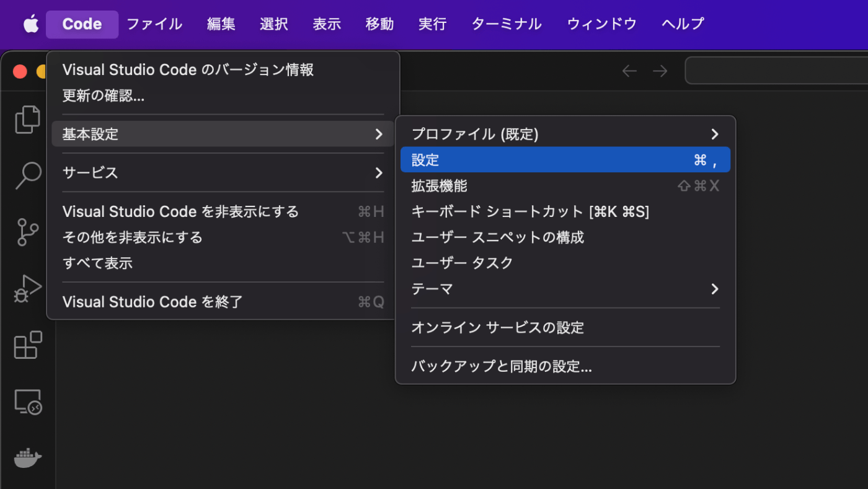Open the 表示 menu

pos(327,24)
